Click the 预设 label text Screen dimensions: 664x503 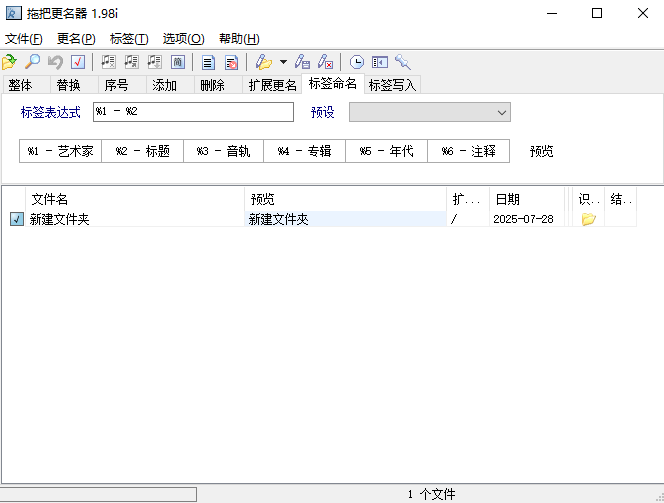point(323,112)
